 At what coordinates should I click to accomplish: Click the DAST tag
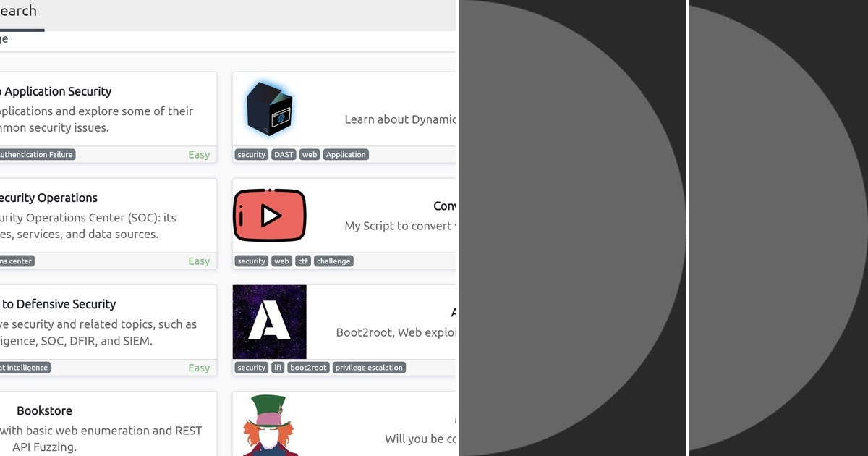tap(284, 154)
